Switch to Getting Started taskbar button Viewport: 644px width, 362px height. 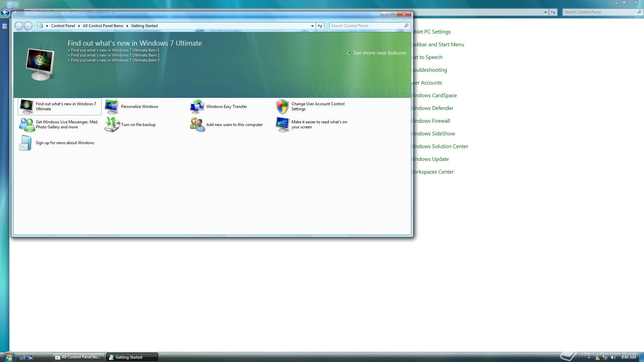(132, 357)
